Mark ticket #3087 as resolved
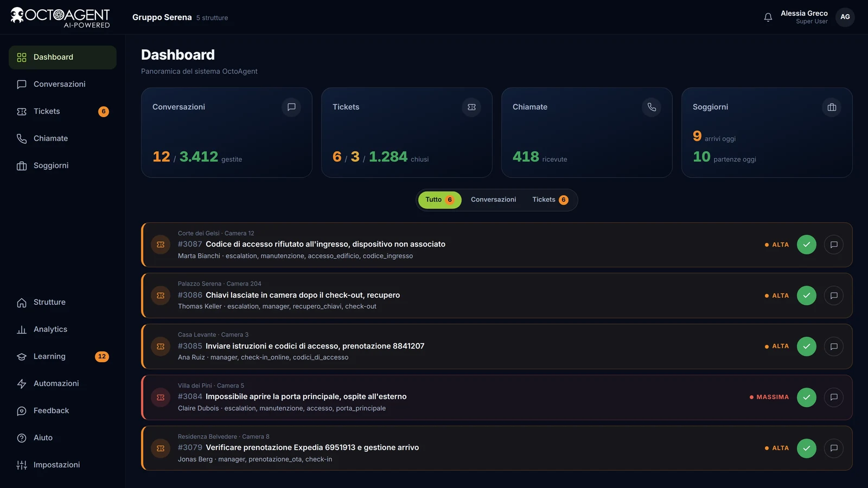The width and height of the screenshot is (868, 488). pyautogui.click(x=807, y=245)
